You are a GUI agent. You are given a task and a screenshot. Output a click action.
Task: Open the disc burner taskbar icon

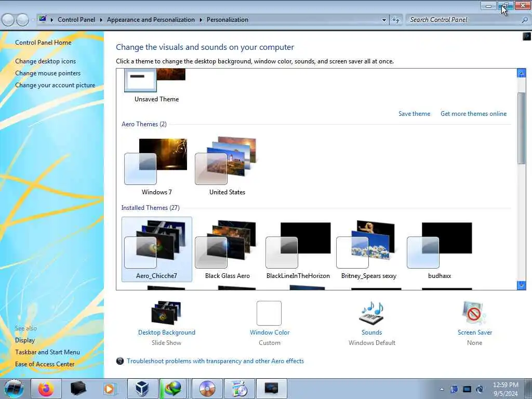point(207,389)
